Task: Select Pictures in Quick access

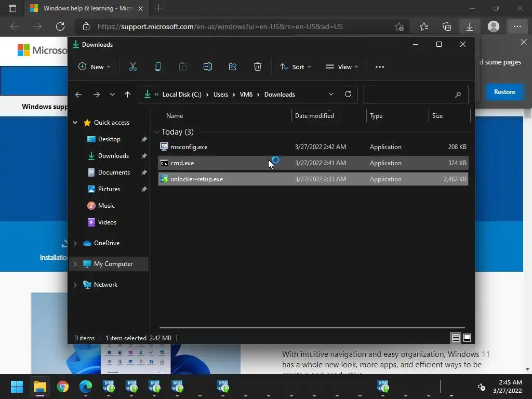Action: click(109, 189)
